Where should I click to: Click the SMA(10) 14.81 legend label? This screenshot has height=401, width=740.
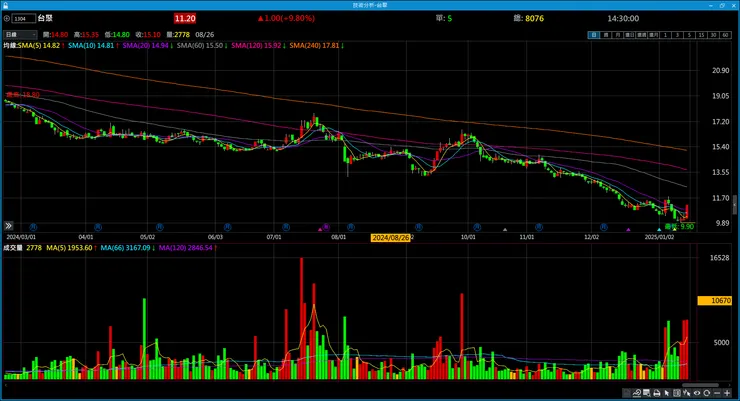click(x=92, y=46)
